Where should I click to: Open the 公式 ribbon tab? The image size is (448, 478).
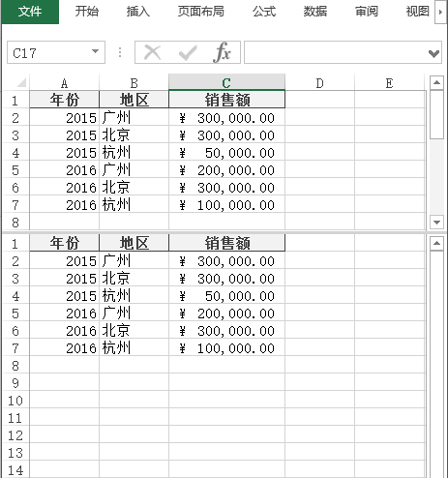264,12
